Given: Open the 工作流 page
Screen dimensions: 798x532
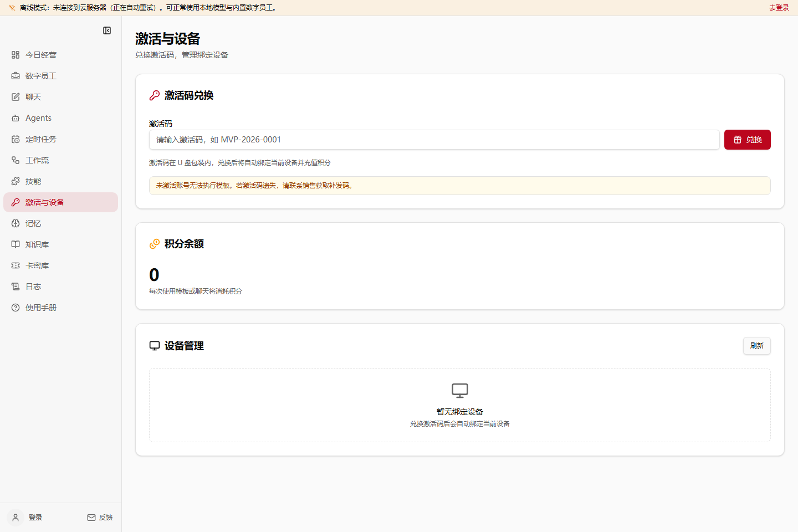Looking at the screenshot, I should 61,160.
